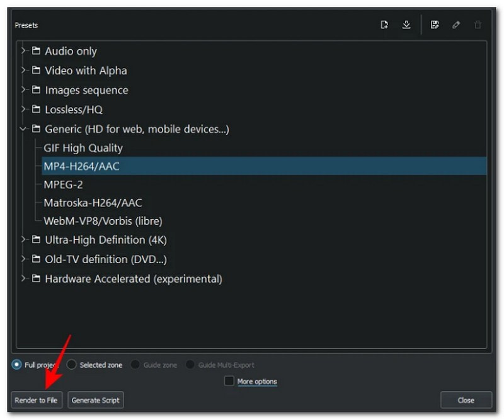Viewport: 504px width, 420px height.
Task: Save the current preset
Action: [x=434, y=25]
